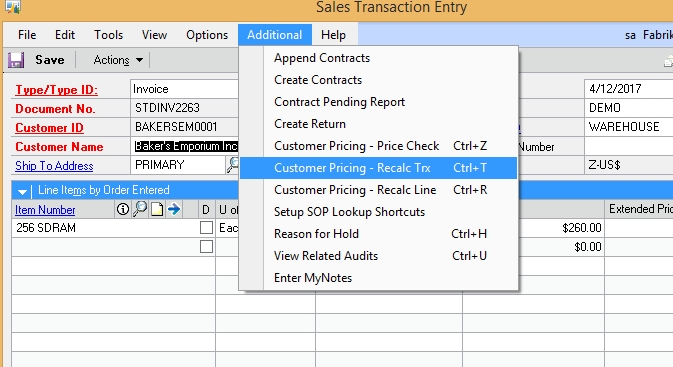Select Customer Pricing - Recalc Line
Screen dimensions: 673x367
379,190
